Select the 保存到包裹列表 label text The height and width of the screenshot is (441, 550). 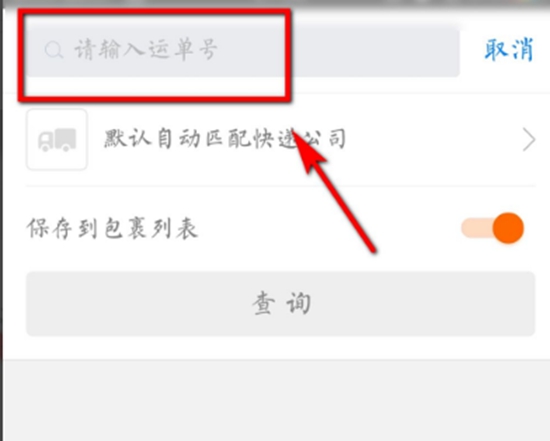point(112,228)
